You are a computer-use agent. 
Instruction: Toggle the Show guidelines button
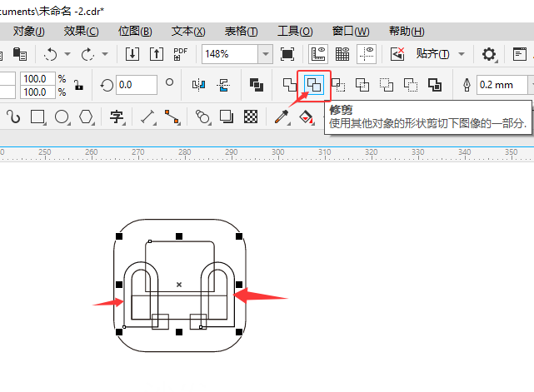[367, 54]
